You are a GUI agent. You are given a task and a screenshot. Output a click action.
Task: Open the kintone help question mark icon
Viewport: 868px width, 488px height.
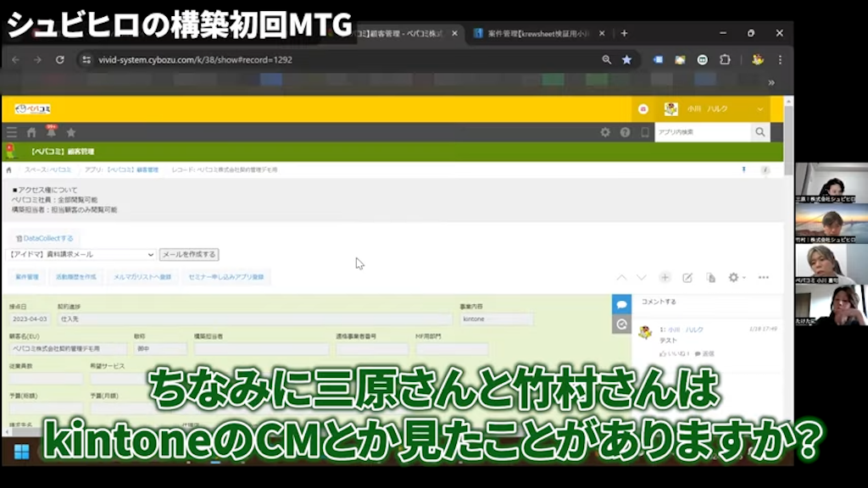tap(625, 133)
